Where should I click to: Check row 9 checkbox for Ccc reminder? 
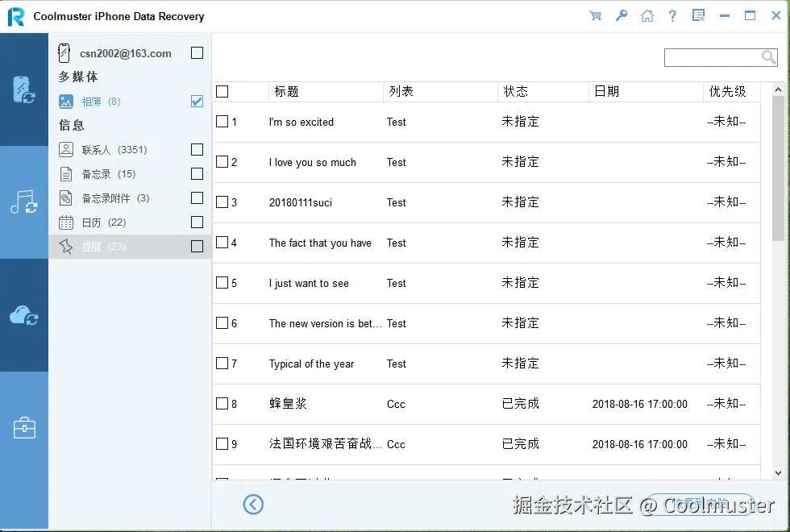click(x=222, y=444)
